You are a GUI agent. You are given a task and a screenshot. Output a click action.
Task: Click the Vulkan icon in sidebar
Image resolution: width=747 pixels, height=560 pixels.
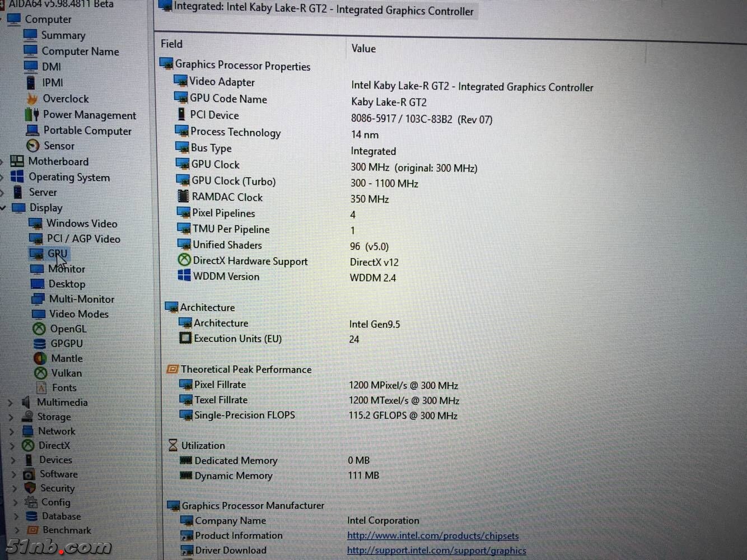pyautogui.click(x=40, y=373)
